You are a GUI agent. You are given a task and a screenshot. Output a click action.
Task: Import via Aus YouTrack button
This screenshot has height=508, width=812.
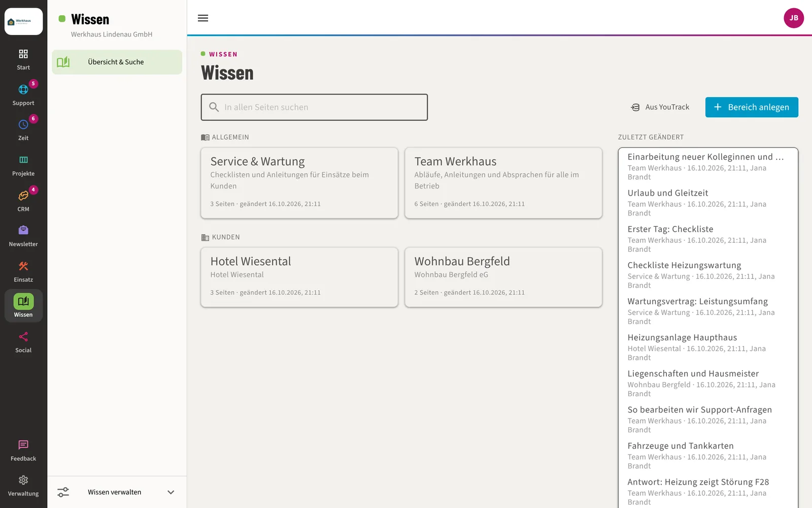coord(660,107)
